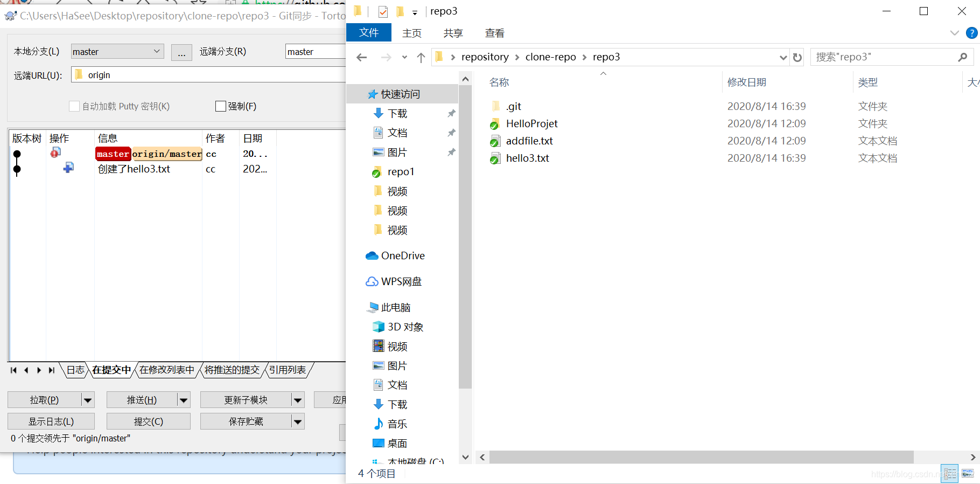This screenshot has width=980, height=484.
Task: Click the .git folder icon
Action: (496, 106)
